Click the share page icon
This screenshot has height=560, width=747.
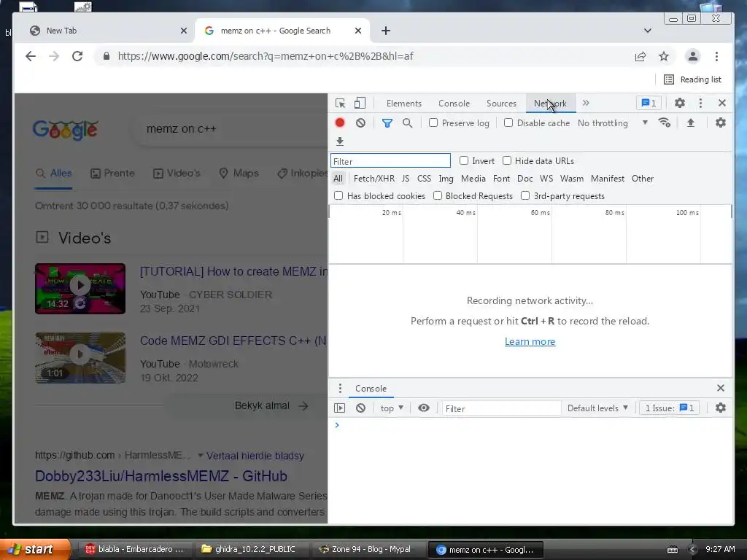[x=640, y=57]
